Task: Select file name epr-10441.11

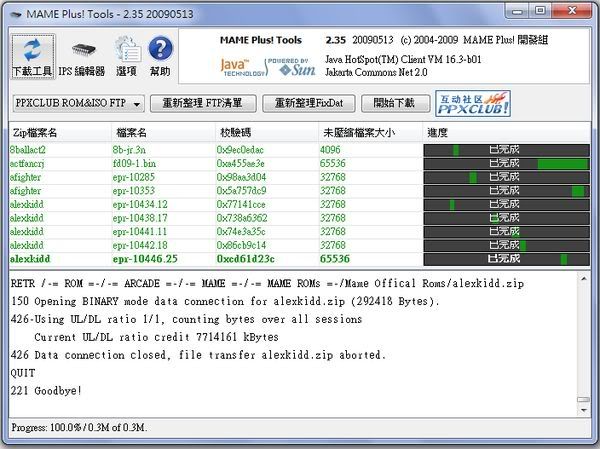Action: tap(140, 232)
